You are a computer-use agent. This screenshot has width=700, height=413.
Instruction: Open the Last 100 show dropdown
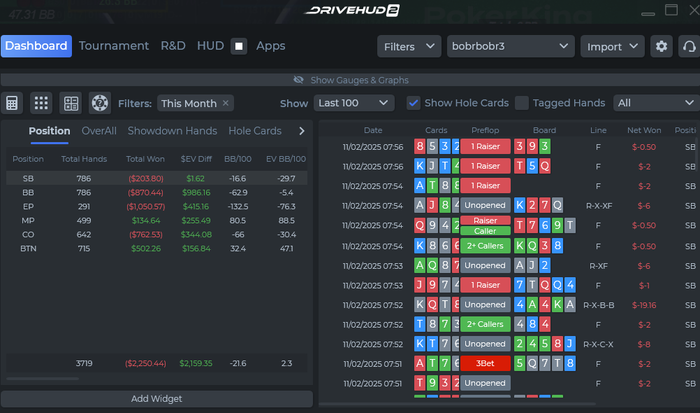tap(354, 103)
